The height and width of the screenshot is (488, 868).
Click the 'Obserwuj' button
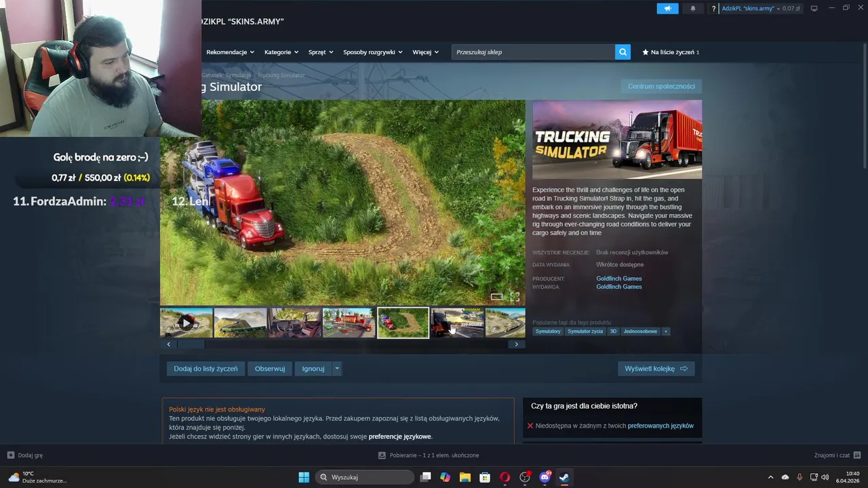tap(270, 369)
